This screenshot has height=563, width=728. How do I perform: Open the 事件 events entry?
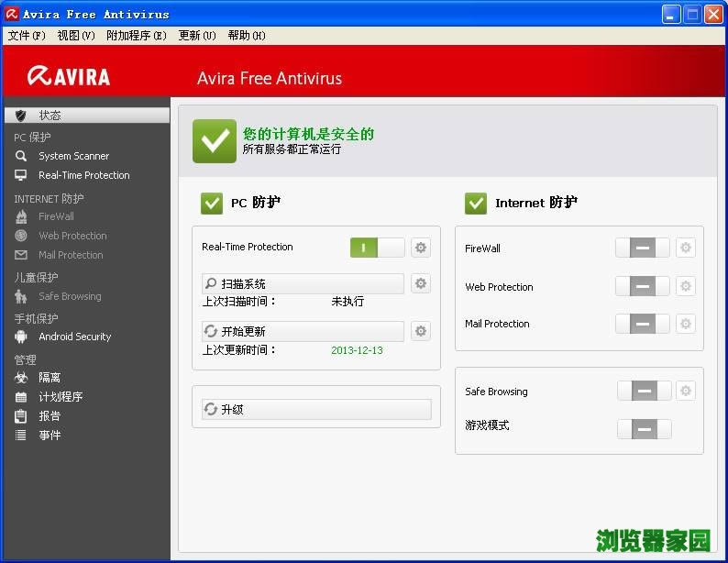pyautogui.click(x=50, y=435)
